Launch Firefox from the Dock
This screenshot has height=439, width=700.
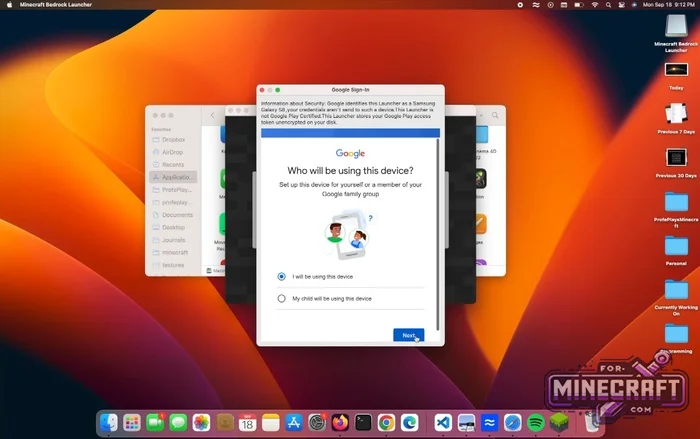[340, 422]
